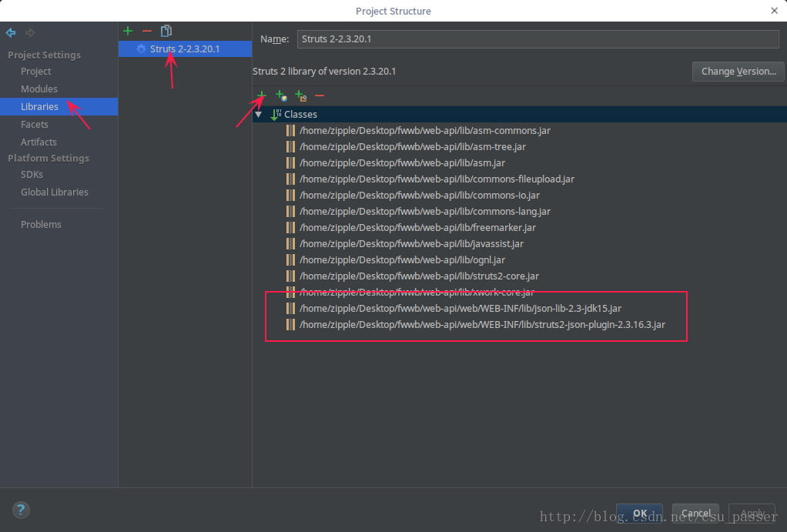This screenshot has width=787, height=532.
Task: Click the Cancel button
Action: coord(695,513)
